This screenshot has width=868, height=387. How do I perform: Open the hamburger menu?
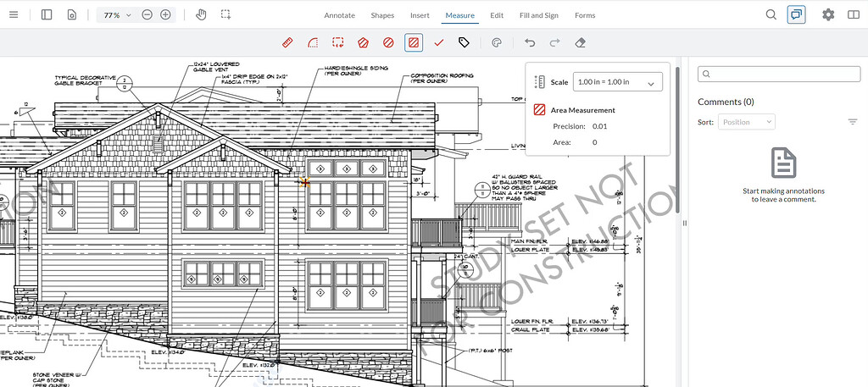(13, 14)
